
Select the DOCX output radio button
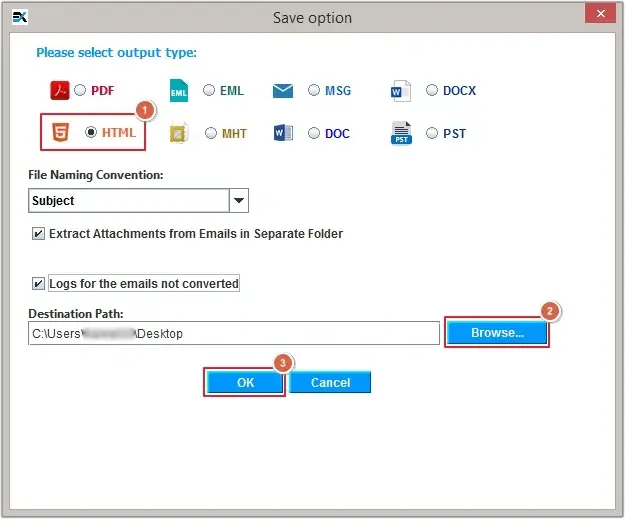pyautogui.click(x=432, y=90)
